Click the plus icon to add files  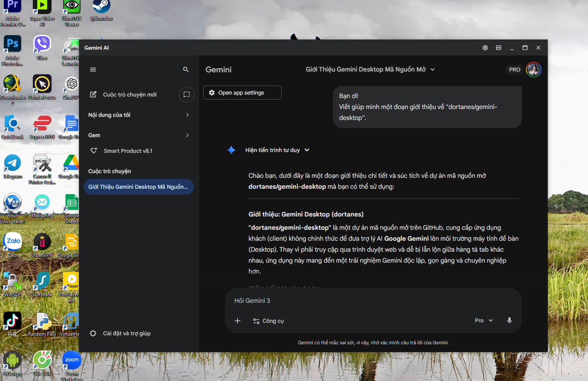[x=238, y=321]
